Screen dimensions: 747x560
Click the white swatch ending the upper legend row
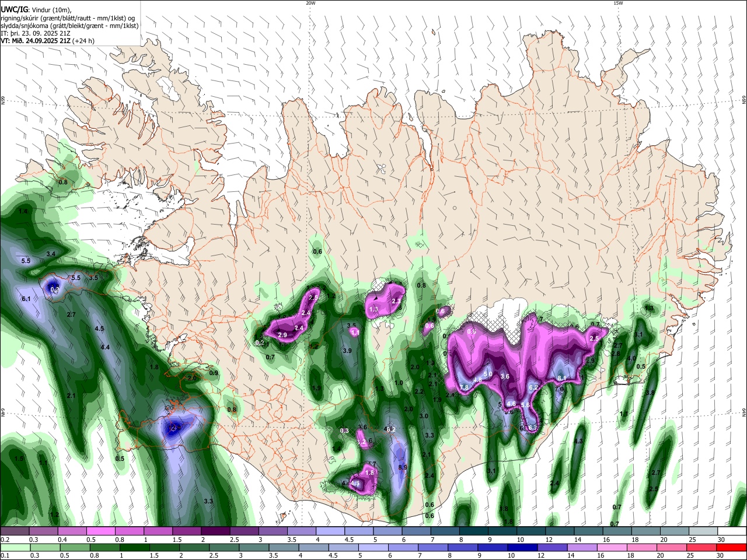click(732, 531)
